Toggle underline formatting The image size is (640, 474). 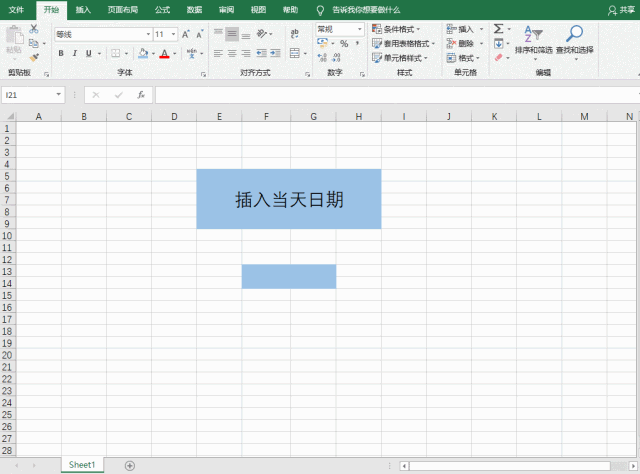click(89, 53)
